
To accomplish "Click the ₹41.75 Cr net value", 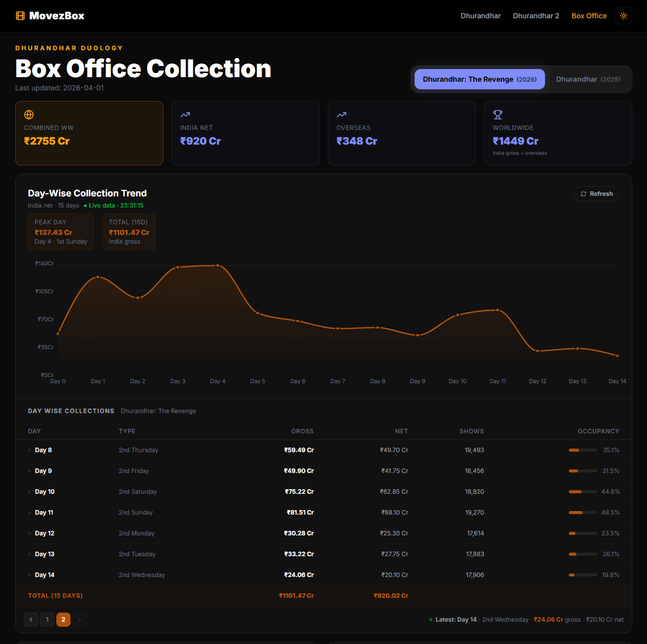I will click(395, 471).
